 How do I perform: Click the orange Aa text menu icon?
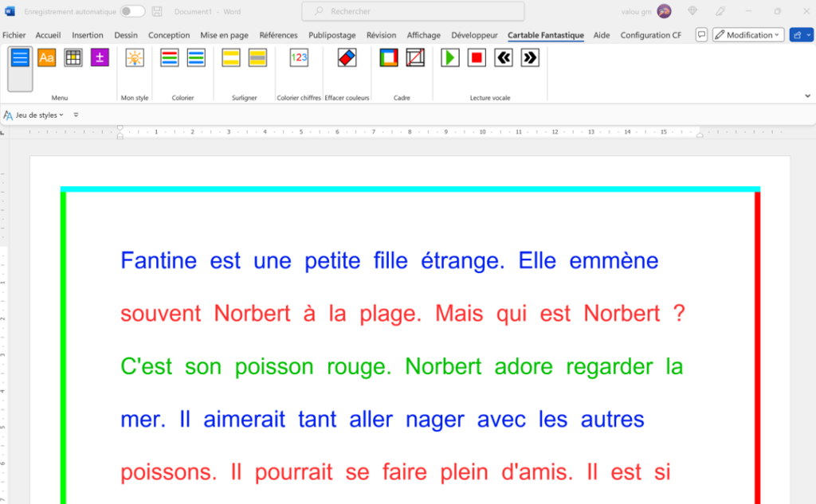pos(47,58)
